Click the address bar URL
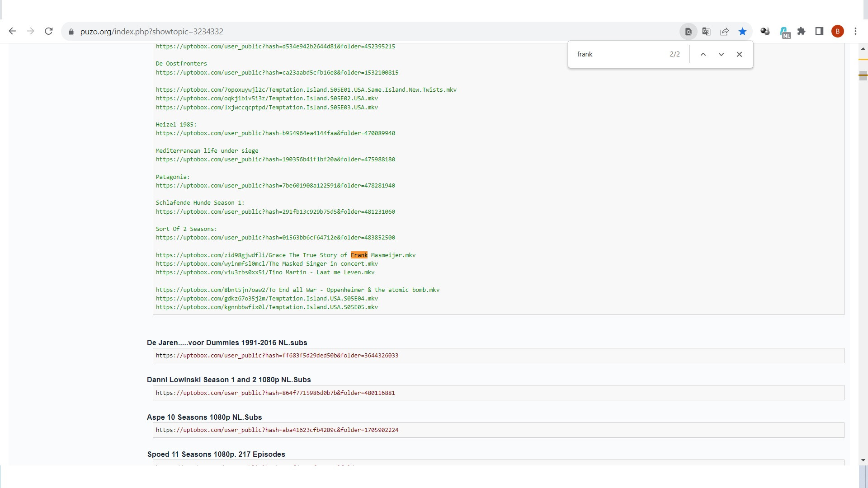Screen dimensions: 868x488 [x=151, y=31]
